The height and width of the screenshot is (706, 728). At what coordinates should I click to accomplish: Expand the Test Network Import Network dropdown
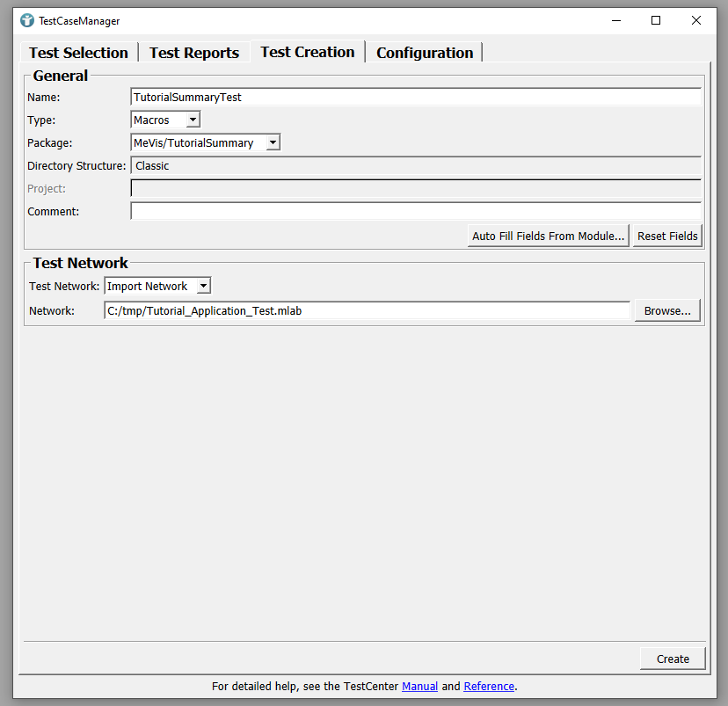pos(157,286)
